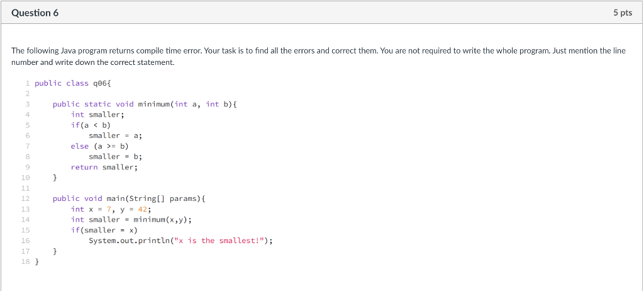Click the "int smaller;" declaration line
Viewport: 644px width, 291px height.
[97, 115]
